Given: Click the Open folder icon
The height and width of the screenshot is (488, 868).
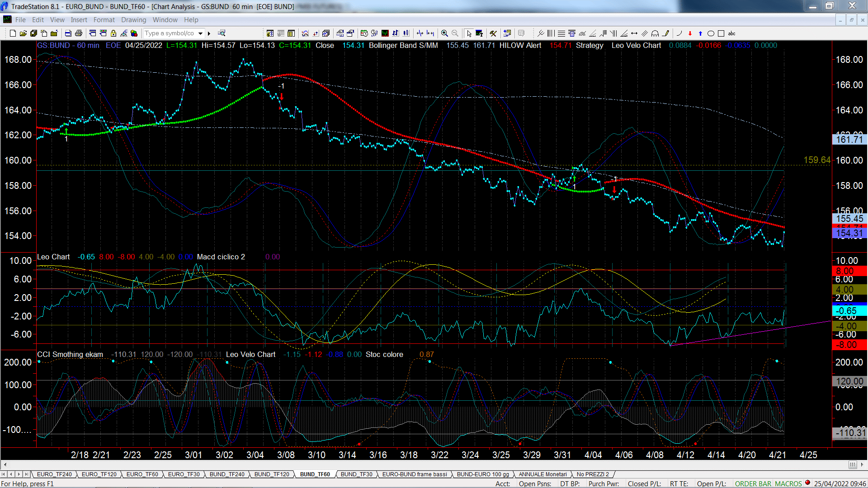Looking at the screenshot, I should pyautogui.click(x=23, y=33).
